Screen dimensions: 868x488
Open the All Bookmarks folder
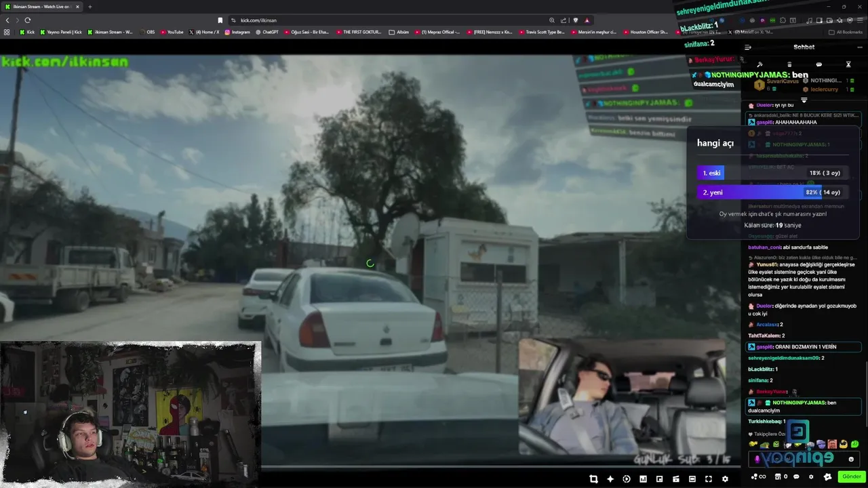[x=846, y=32]
